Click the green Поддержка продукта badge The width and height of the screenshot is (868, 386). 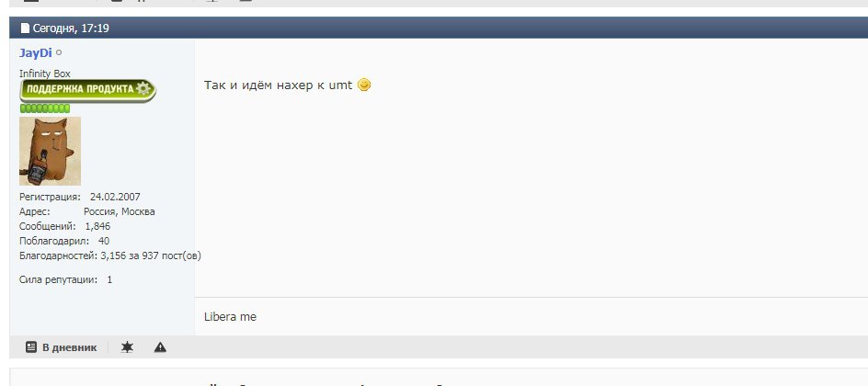click(88, 90)
